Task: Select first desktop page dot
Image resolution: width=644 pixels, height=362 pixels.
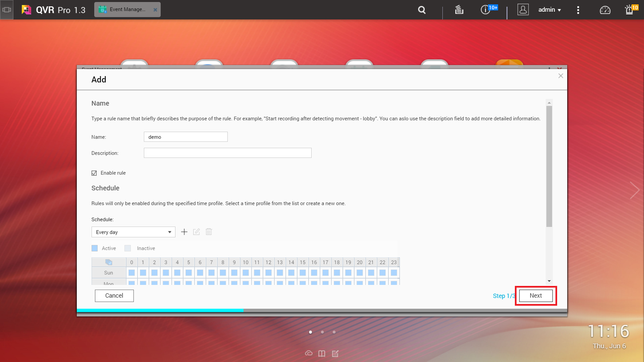Action: click(x=311, y=332)
